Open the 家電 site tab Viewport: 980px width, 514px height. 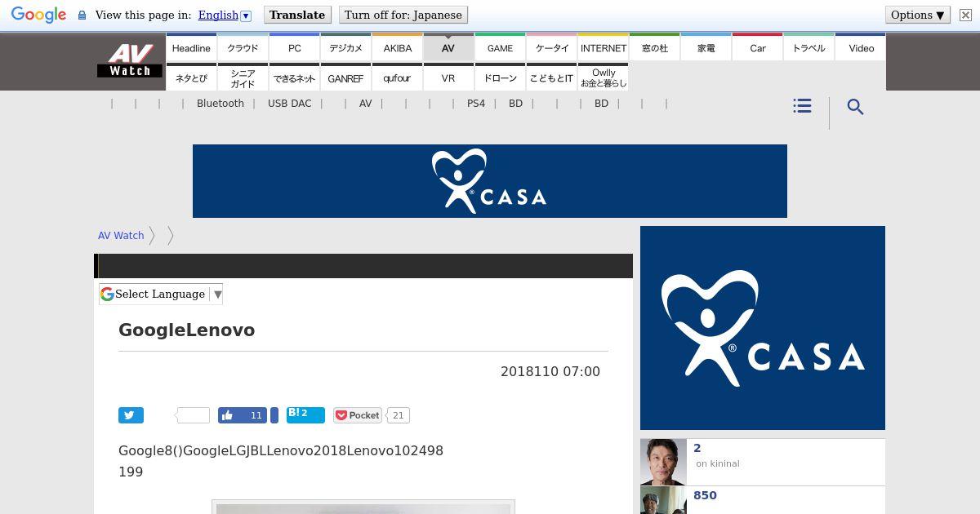click(x=706, y=48)
